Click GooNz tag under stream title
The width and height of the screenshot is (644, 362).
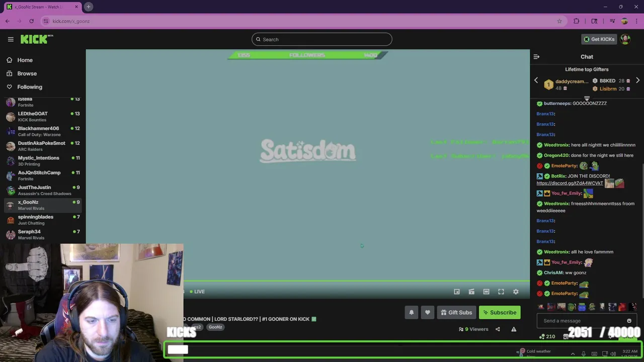(215, 327)
